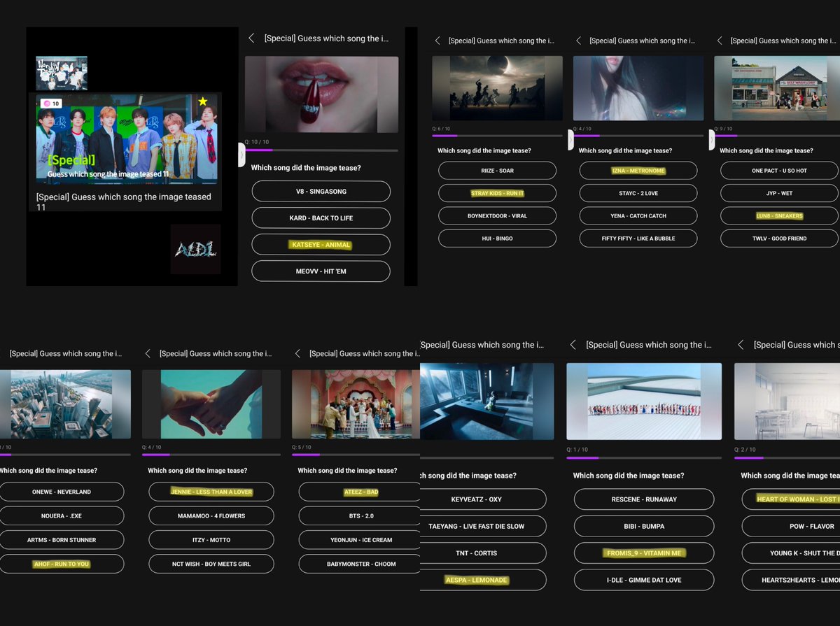Choose NCT WISH - BOY MEETS GIRL
Viewport: 840px width, 626px height.
tap(211, 564)
